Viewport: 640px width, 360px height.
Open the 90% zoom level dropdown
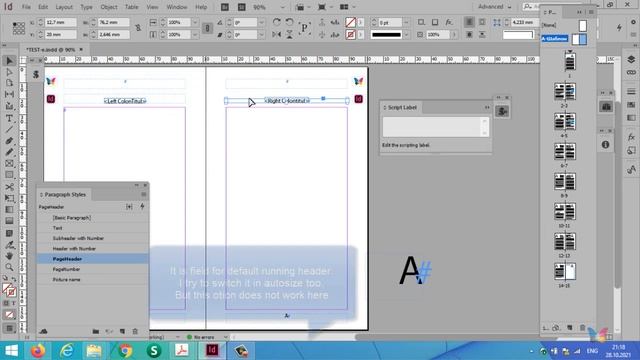point(282,7)
